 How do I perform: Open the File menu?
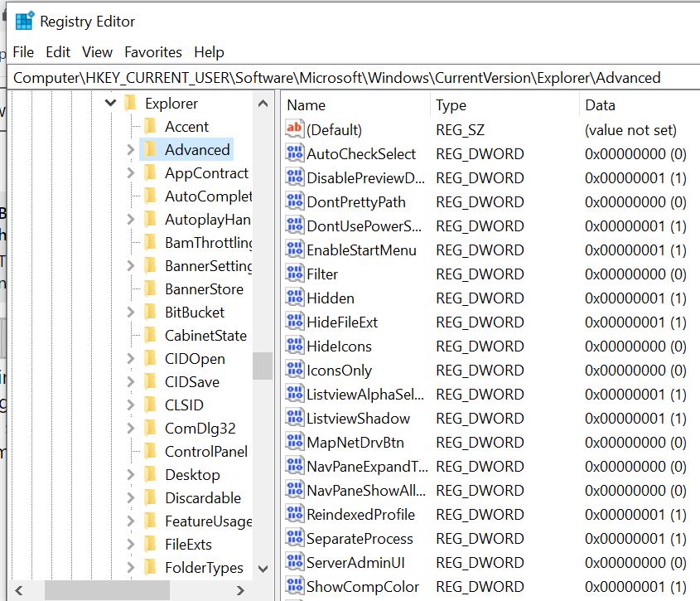click(23, 52)
